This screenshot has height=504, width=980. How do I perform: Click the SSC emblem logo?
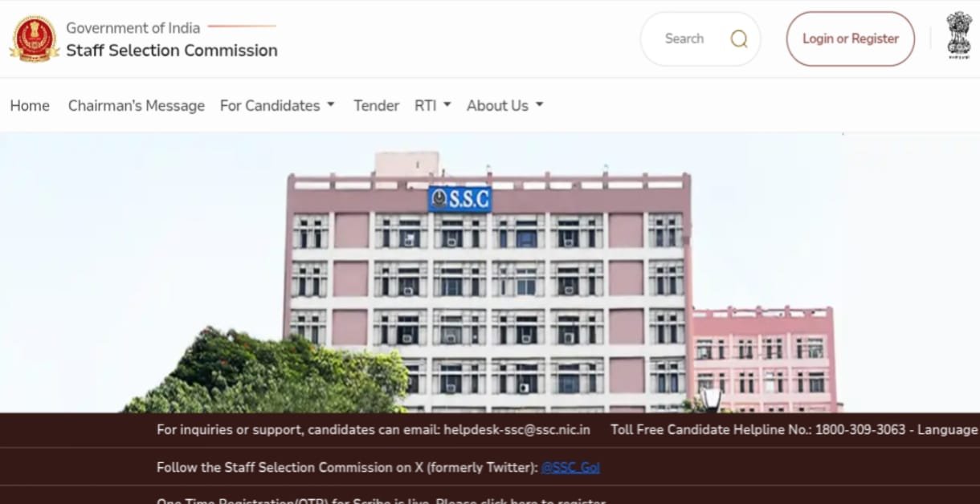35,39
